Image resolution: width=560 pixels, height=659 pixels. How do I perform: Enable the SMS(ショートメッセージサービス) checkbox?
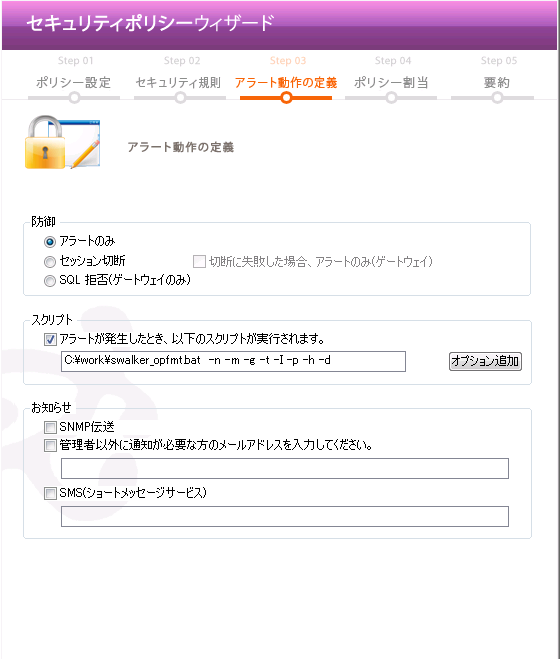point(50,493)
